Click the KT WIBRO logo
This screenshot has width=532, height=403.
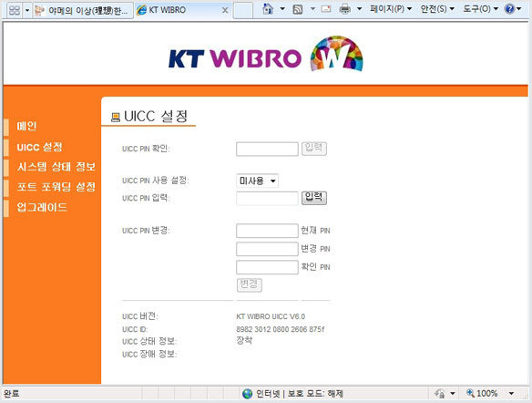click(x=266, y=55)
